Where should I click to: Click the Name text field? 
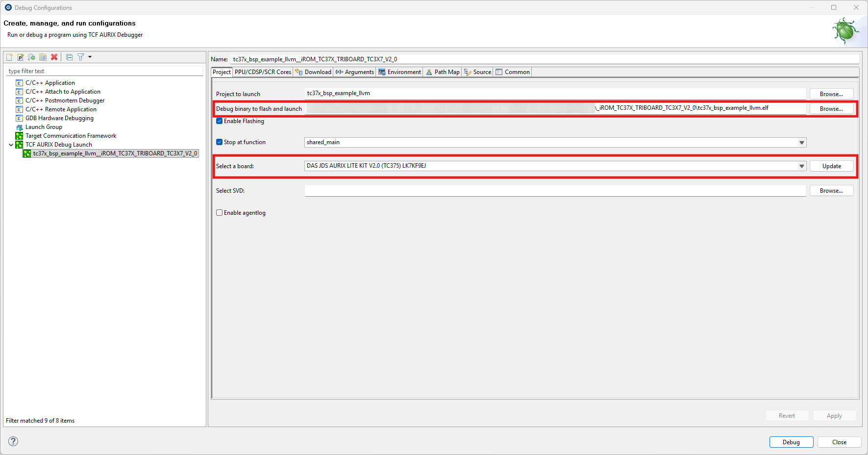tap(545, 59)
